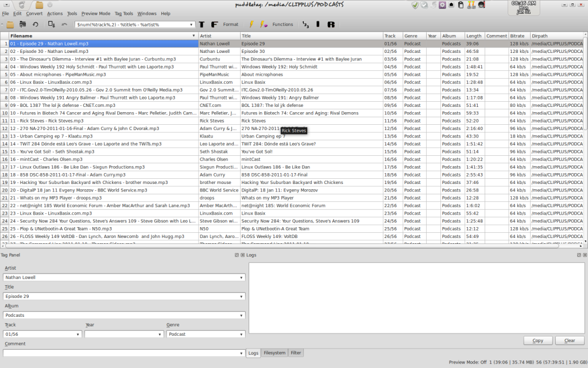Click the autonumbering '123' toolbar icon

point(305,25)
